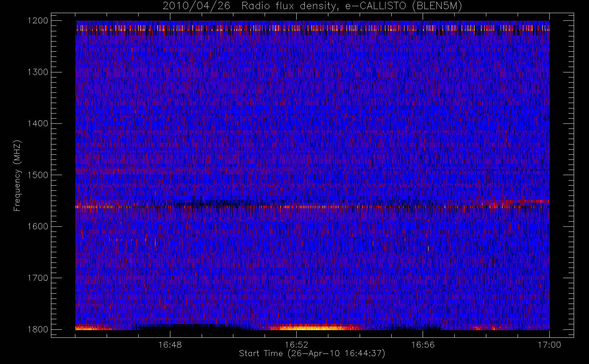Click the 1600 frequency tick label

[x=38, y=226]
